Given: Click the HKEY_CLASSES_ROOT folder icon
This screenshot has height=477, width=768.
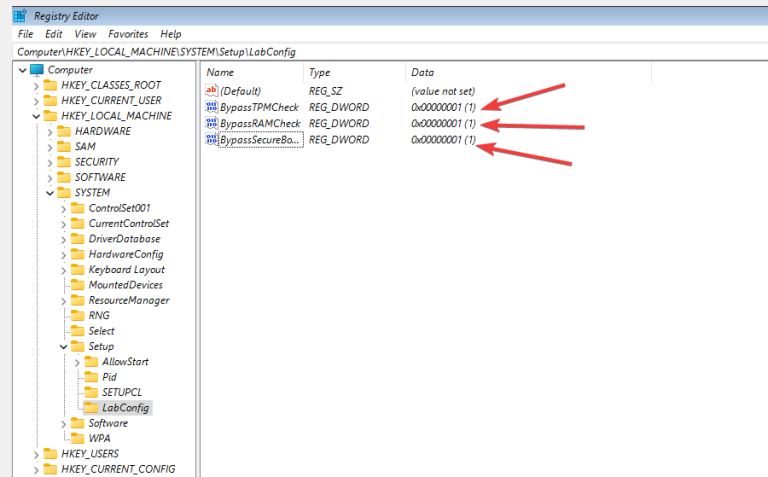Looking at the screenshot, I should tap(50, 86).
